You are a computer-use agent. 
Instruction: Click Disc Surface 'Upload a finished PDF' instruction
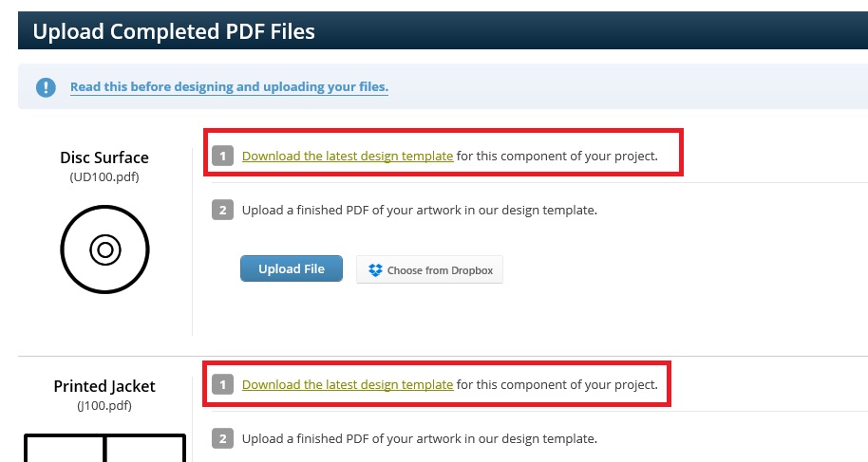(420, 211)
